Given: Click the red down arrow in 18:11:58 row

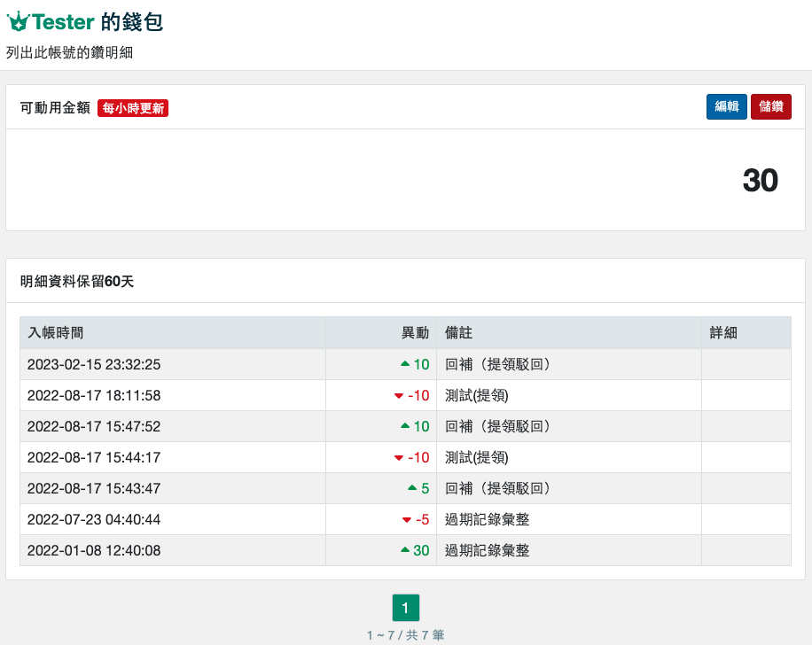Looking at the screenshot, I should tap(399, 396).
